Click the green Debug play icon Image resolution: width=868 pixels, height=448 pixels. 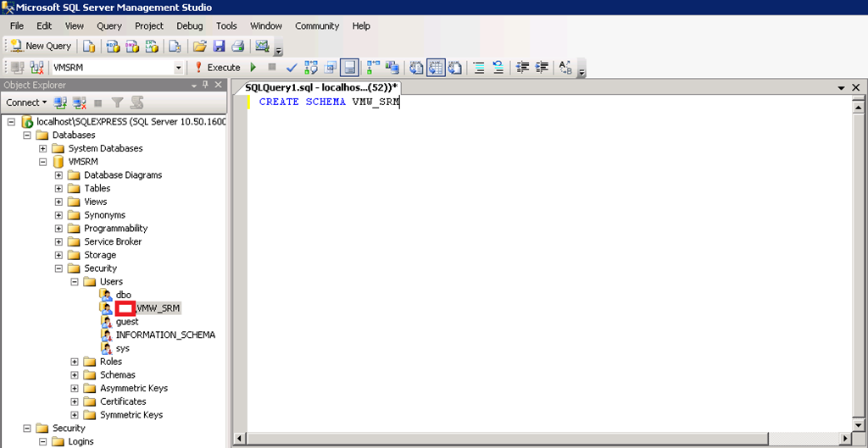(x=253, y=68)
